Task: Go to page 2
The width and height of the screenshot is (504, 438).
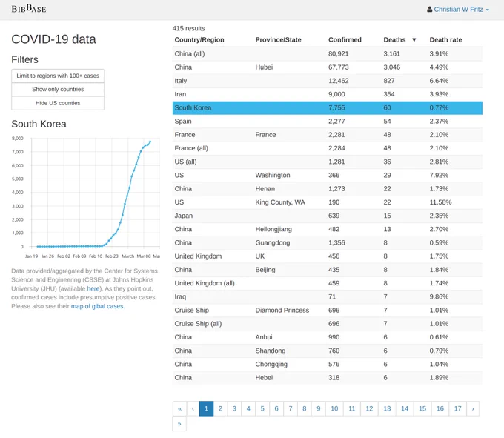Action: click(220, 409)
